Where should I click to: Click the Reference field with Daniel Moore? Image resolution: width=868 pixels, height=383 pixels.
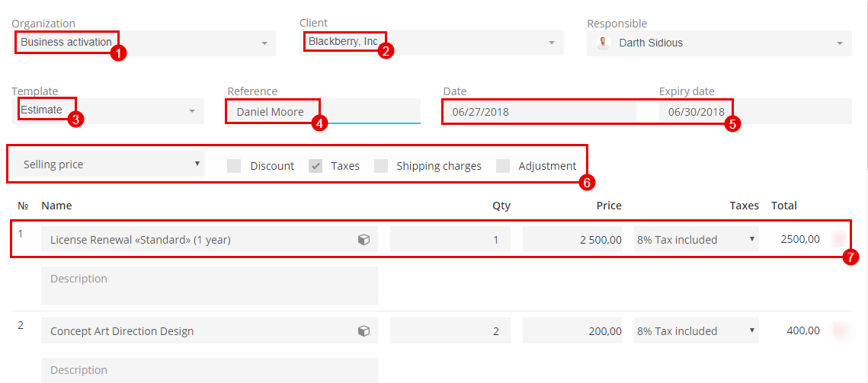[324, 111]
